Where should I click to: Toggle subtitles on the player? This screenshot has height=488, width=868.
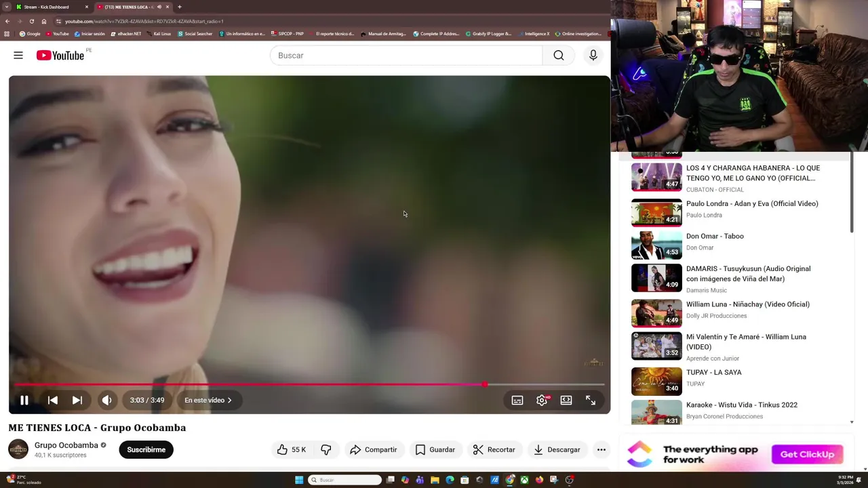click(517, 401)
